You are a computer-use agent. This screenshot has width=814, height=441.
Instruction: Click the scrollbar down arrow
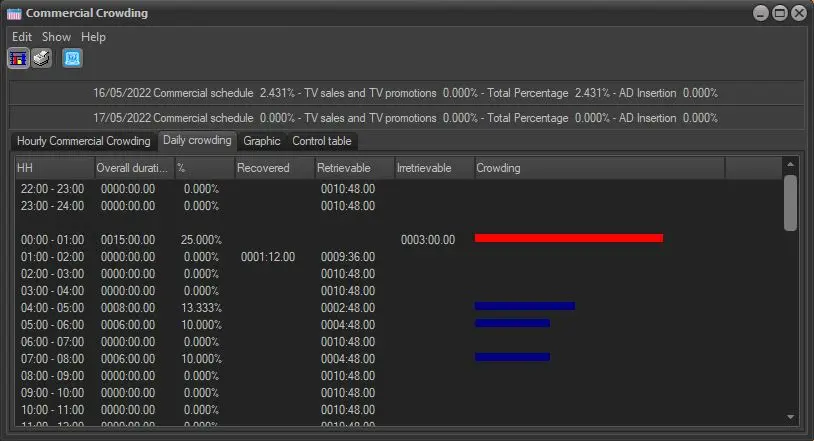pos(790,417)
